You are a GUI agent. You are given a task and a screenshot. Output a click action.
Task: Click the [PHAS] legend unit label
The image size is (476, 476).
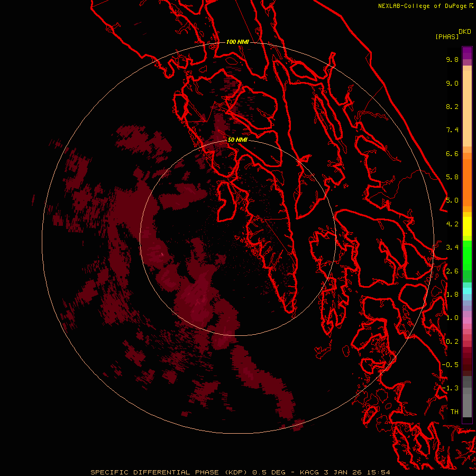point(447,36)
